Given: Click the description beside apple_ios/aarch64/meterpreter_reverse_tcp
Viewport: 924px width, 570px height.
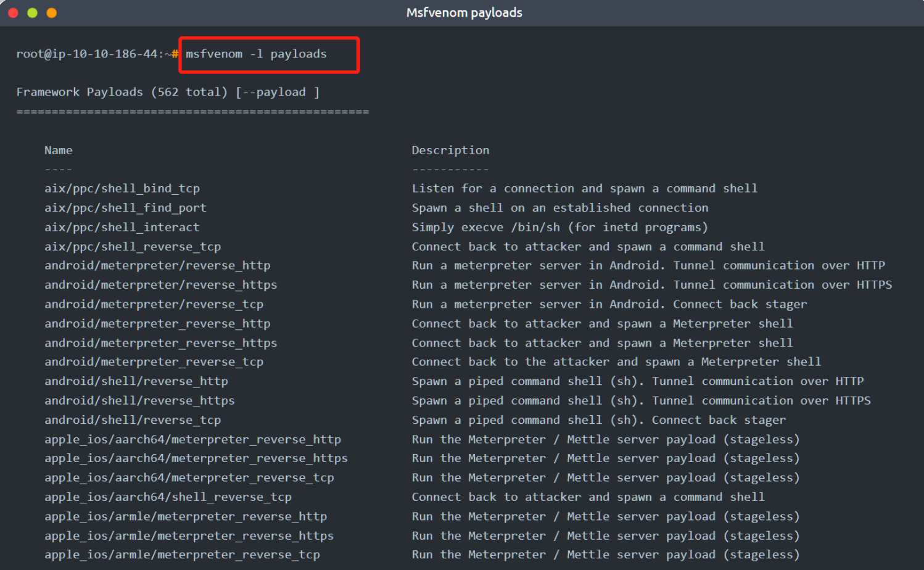Looking at the screenshot, I should coord(606,478).
